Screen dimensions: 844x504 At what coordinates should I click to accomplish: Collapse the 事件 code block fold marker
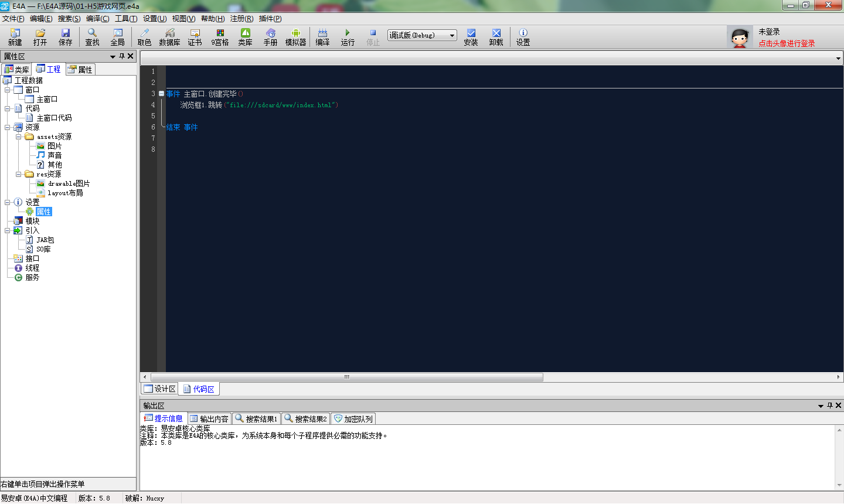[161, 94]
